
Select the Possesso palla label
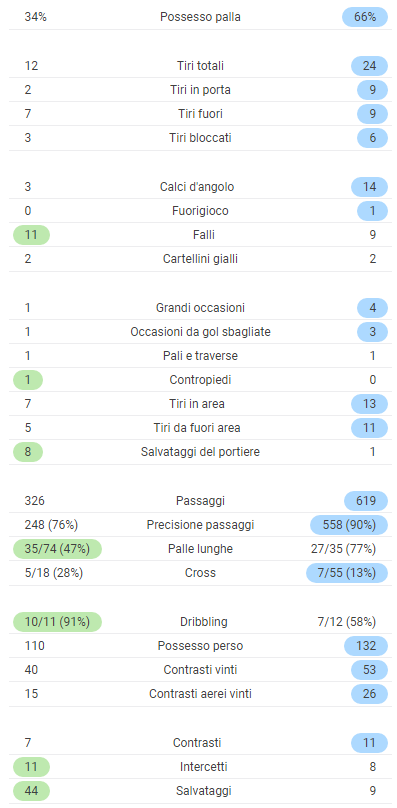pos(200,17)
